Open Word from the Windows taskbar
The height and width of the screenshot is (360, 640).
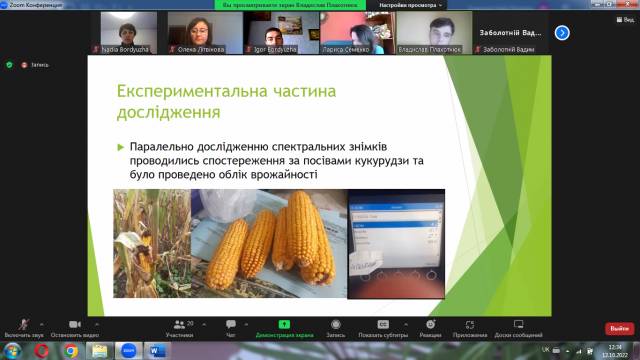click(x=157, y=351)
